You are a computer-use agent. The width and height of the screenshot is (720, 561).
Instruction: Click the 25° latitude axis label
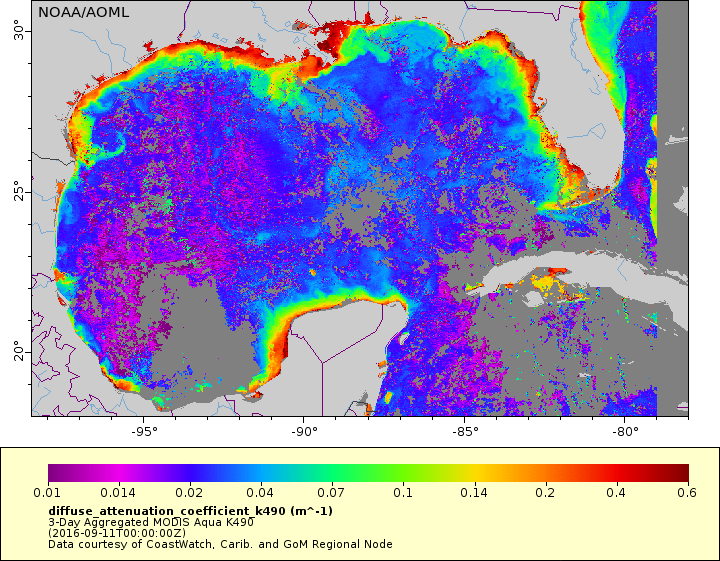tap(19, 191)
